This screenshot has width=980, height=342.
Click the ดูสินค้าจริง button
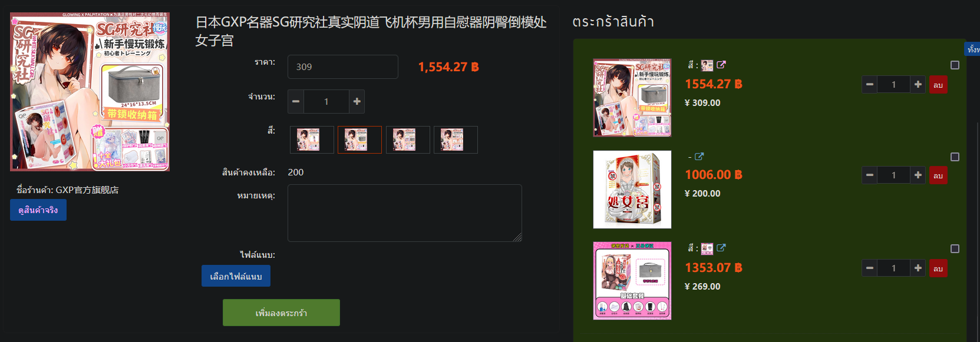(x=38, y=210)
